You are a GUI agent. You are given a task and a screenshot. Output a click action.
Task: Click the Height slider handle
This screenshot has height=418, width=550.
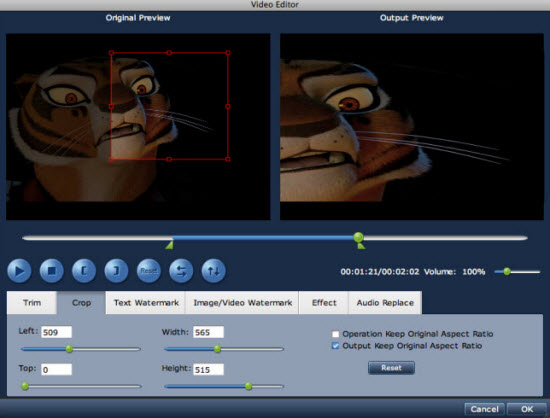[248, 386]
